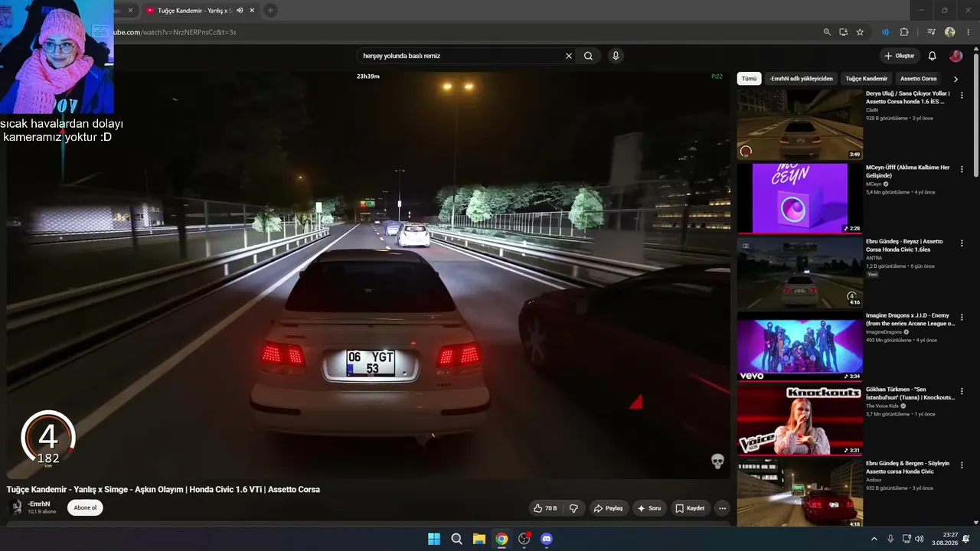Click the YouTube search input field
Image resolution: width=980 pixels, height=551 pixels.
460,56
